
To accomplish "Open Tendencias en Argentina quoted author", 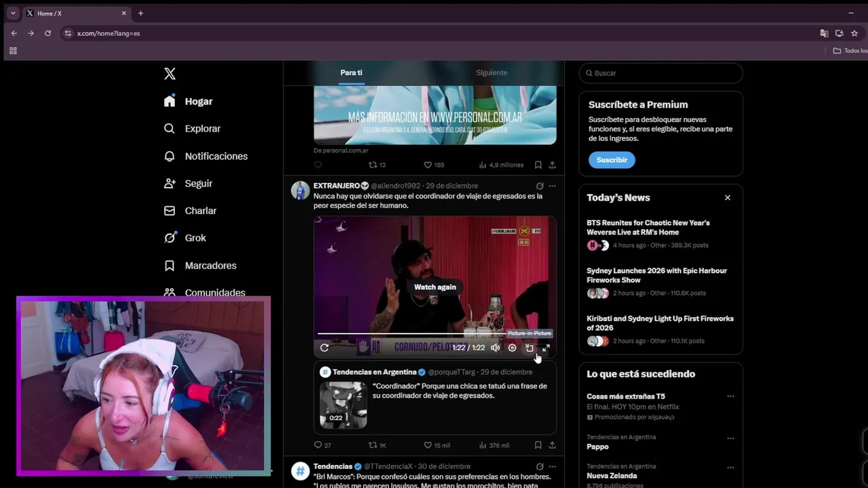I will (374, 372).
